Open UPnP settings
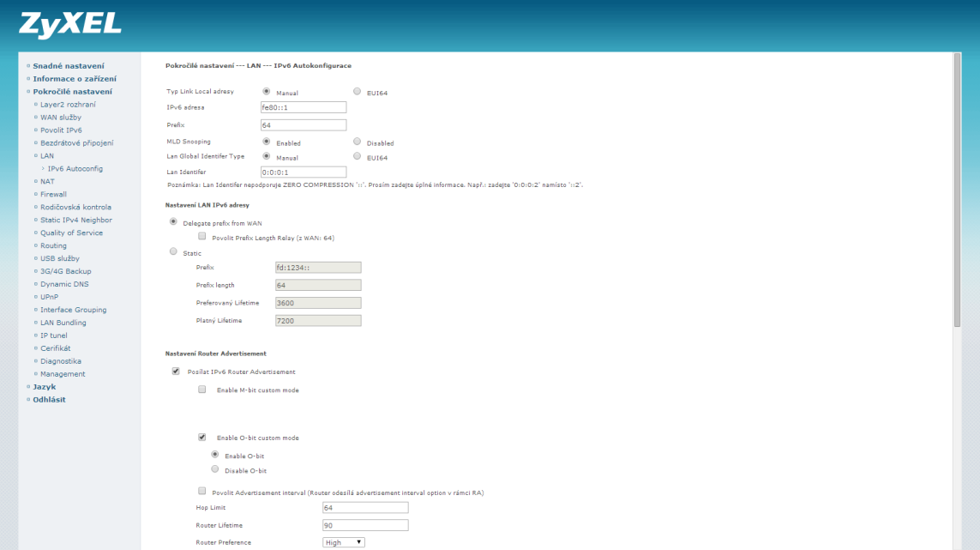980x550 pixels. [50, 297]
